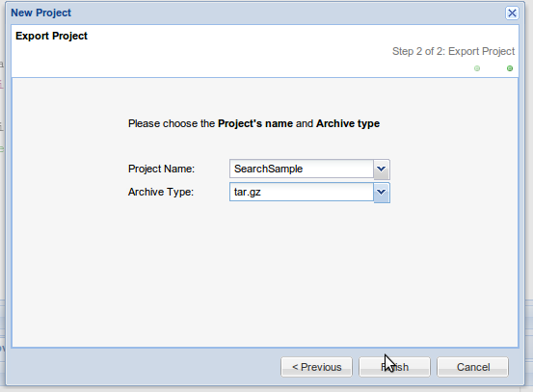This screenshot has width=533, height=392.
Task: Expand the Archive Type dropdown arrow
Action: [x=382, y=193]
